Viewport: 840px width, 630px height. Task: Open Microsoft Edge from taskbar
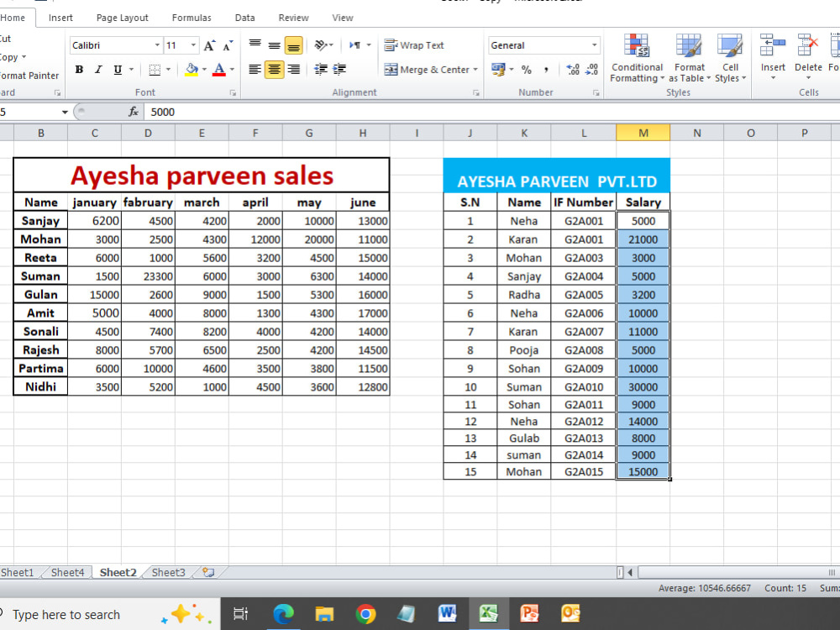[283, 614]
